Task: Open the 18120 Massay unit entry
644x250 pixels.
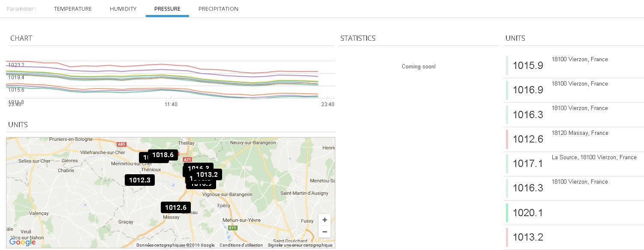Action: pyautogui.click(x=575, y=139)
